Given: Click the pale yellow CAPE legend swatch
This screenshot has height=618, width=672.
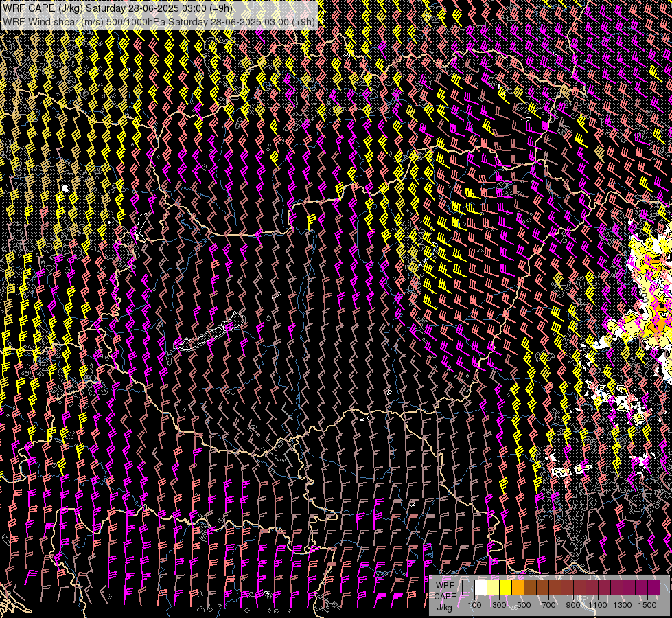Looking at the screenshot, I should pyautogui.click(x=494, y=588).
